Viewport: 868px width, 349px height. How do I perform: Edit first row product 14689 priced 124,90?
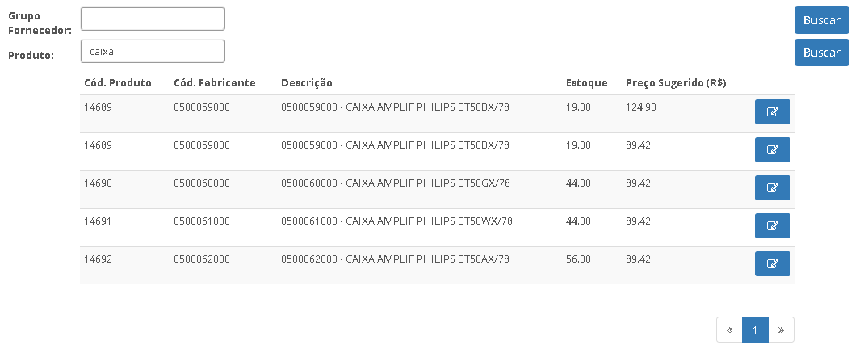772,112
